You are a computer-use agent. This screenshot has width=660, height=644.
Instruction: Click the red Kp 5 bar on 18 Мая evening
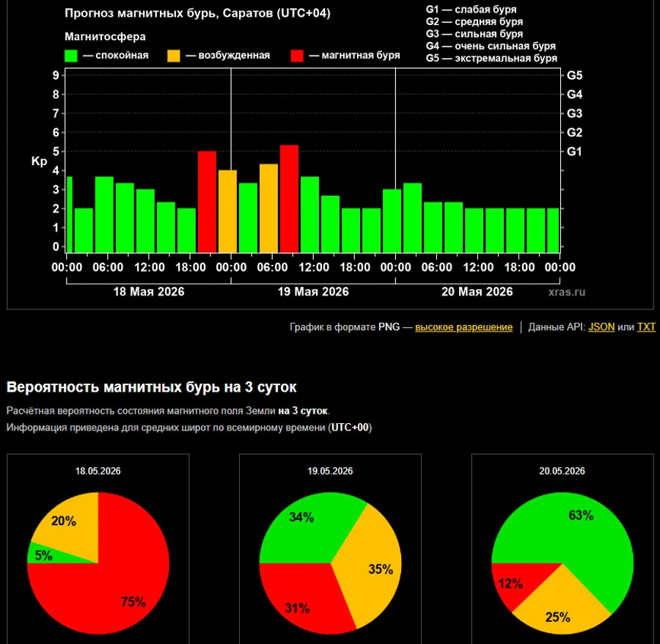coord(207,202)
